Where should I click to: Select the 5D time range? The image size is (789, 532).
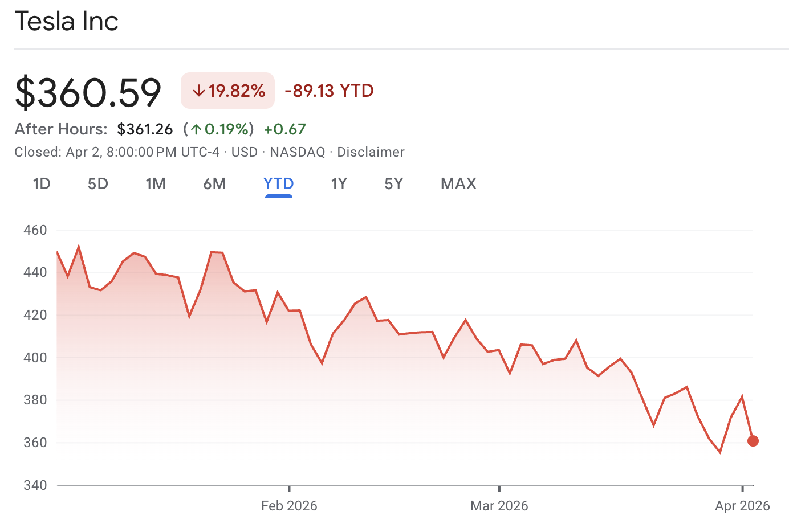click(97, 183)
